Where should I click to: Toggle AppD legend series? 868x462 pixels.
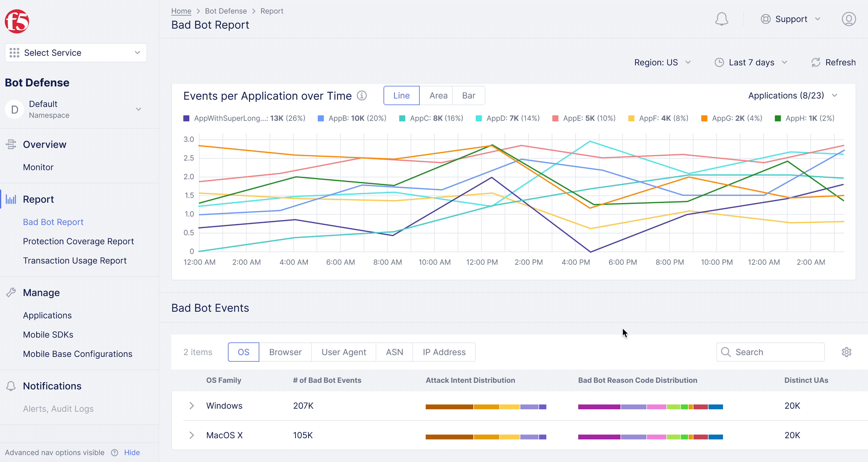click(507, 118)
